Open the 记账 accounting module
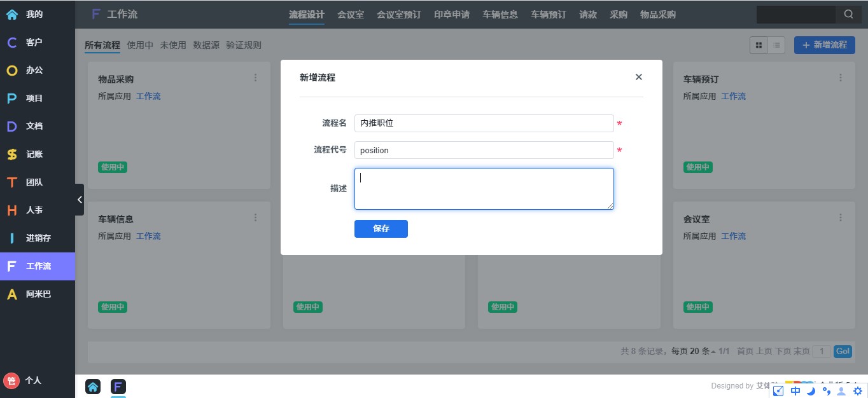 pyautogui.click(x=34, y=154)
